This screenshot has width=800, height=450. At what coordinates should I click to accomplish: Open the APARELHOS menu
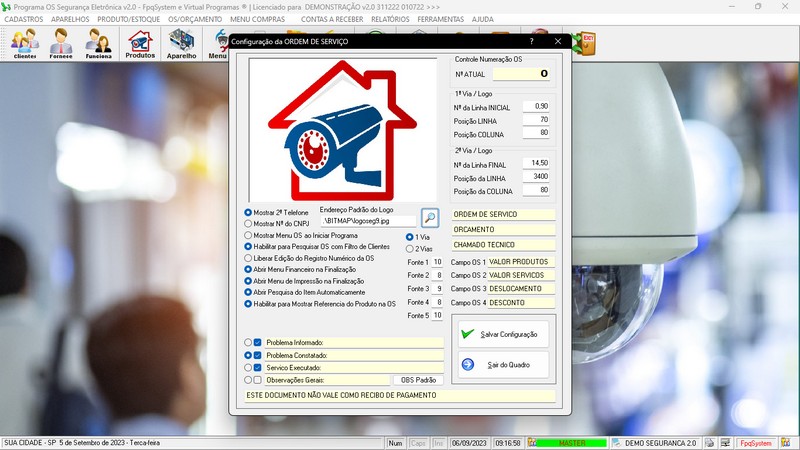tap(70, 19)
